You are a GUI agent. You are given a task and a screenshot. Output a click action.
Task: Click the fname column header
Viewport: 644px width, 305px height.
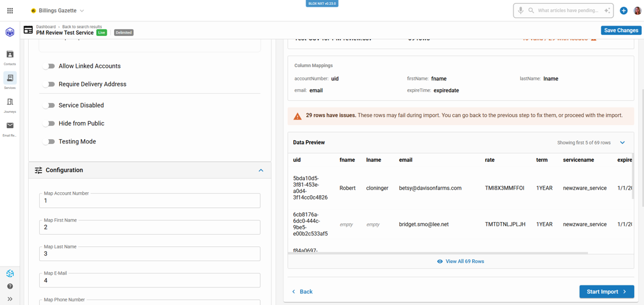347,160
